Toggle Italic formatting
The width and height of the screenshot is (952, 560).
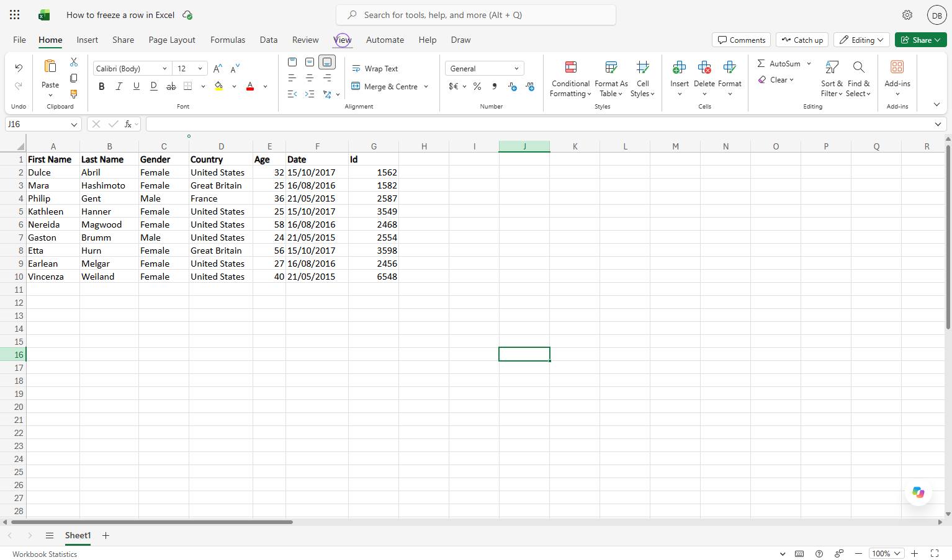pos(119,87)
